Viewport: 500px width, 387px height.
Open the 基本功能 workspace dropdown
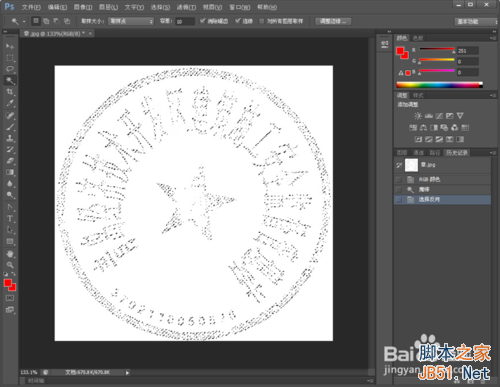click(476, 22)
